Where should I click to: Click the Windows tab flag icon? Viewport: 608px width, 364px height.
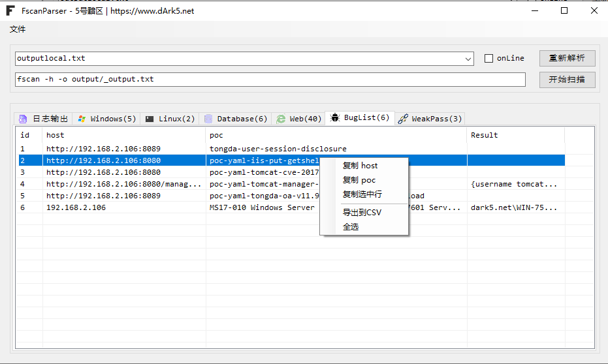pyautogui.click(x=82, y=119)
